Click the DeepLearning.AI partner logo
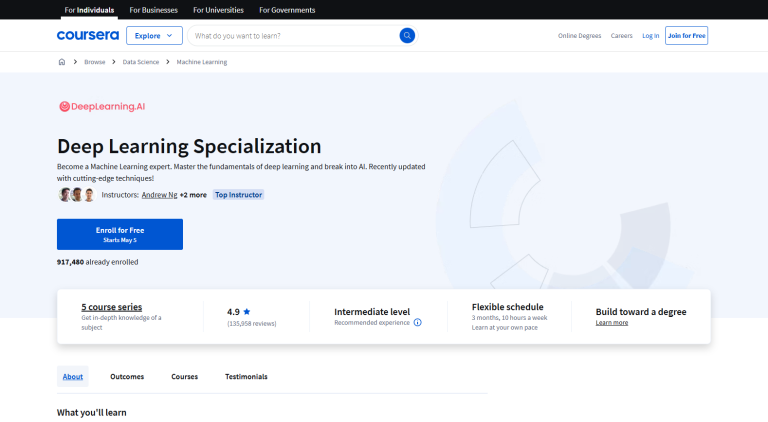The height and width of the screenshot is (422, 768). point(102,106)
